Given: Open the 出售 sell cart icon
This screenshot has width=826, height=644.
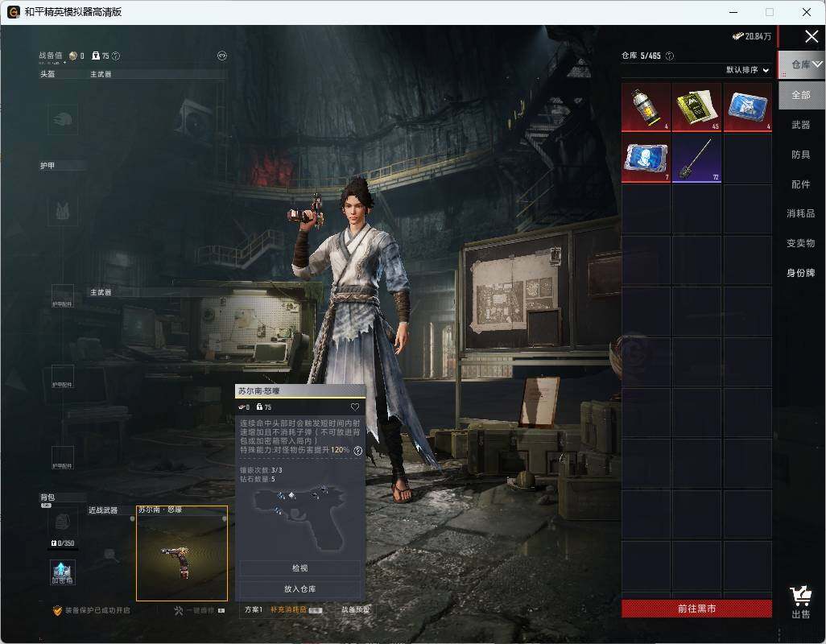Looking at the screenshot, I should coord(801,602).
